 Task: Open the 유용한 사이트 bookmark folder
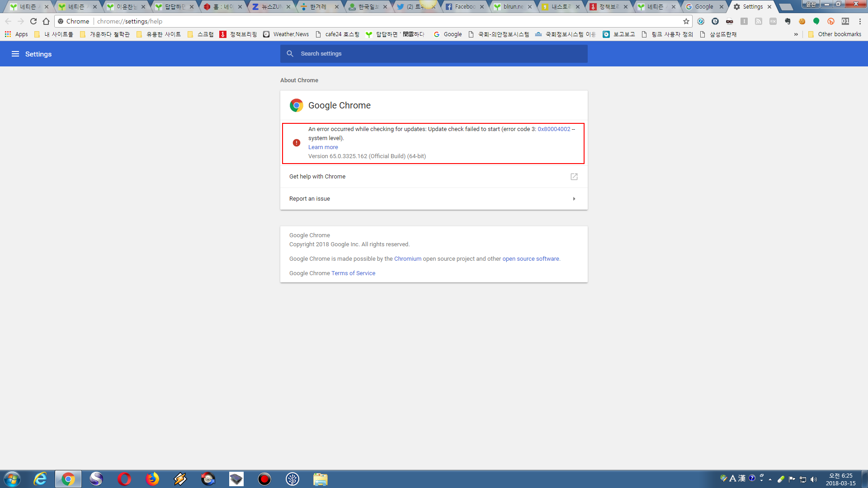(x=159, y=34)
